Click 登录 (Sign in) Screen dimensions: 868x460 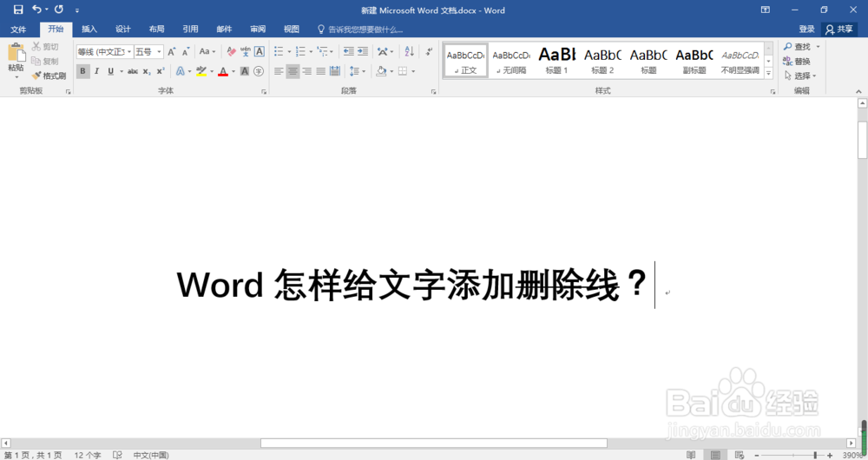point(806,30)
